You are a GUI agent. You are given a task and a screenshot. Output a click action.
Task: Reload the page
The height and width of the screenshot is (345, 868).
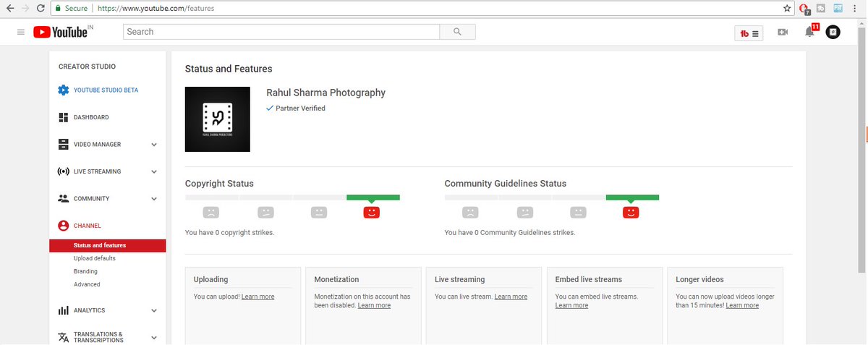pyautogui.click(x=41, y=8)
